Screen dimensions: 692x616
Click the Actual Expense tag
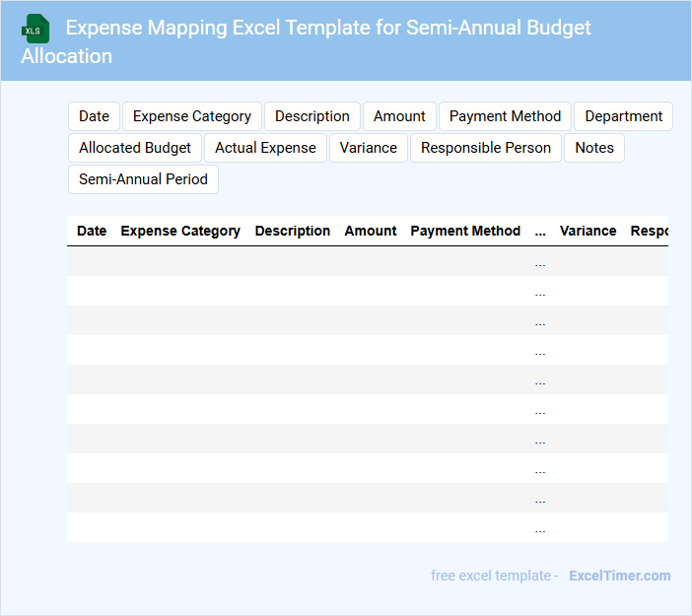tap(265, 148)
